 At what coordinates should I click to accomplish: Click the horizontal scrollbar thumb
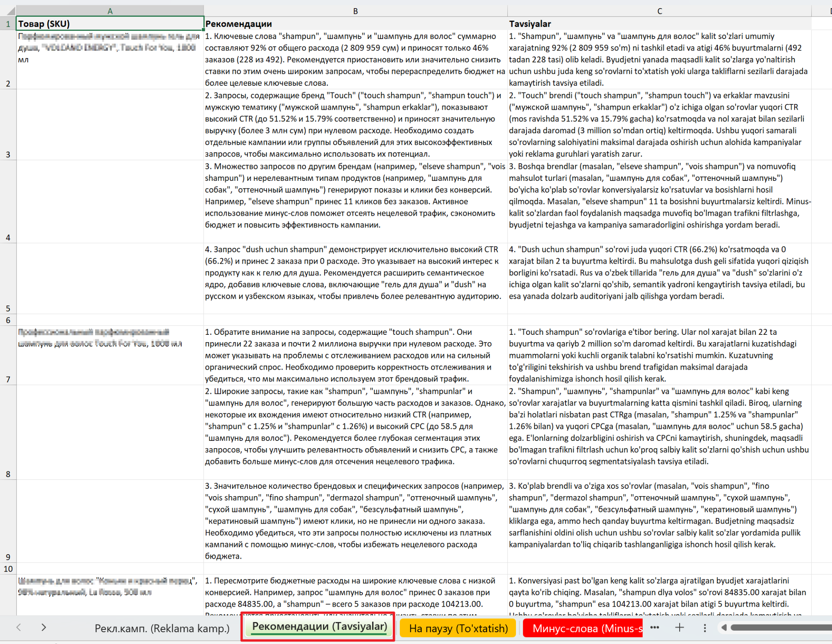click(781, 628)
